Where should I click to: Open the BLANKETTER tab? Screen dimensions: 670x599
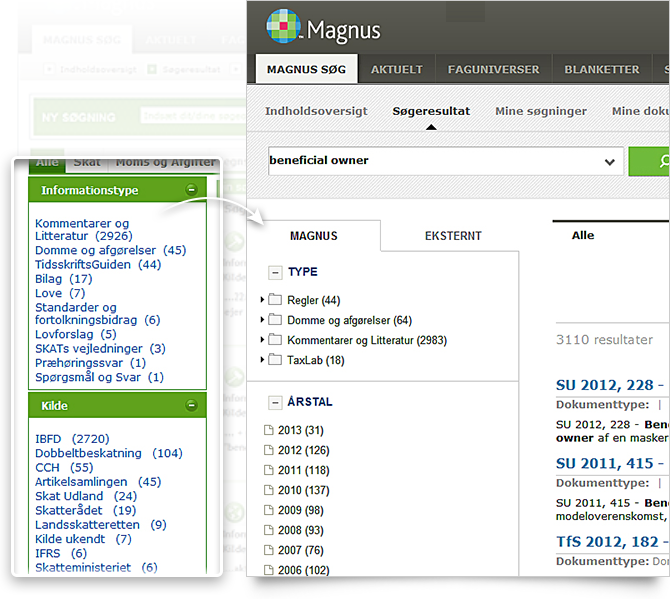(602, 69)
